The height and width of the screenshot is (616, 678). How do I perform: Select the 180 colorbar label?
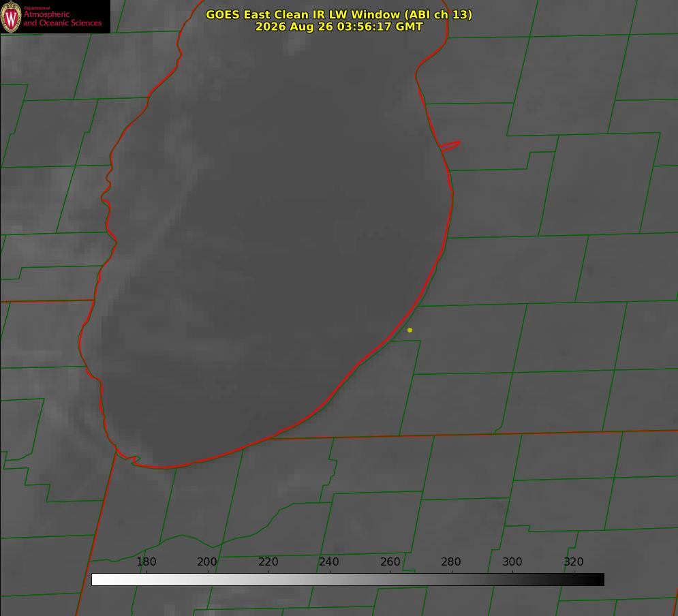coord(146,561)
